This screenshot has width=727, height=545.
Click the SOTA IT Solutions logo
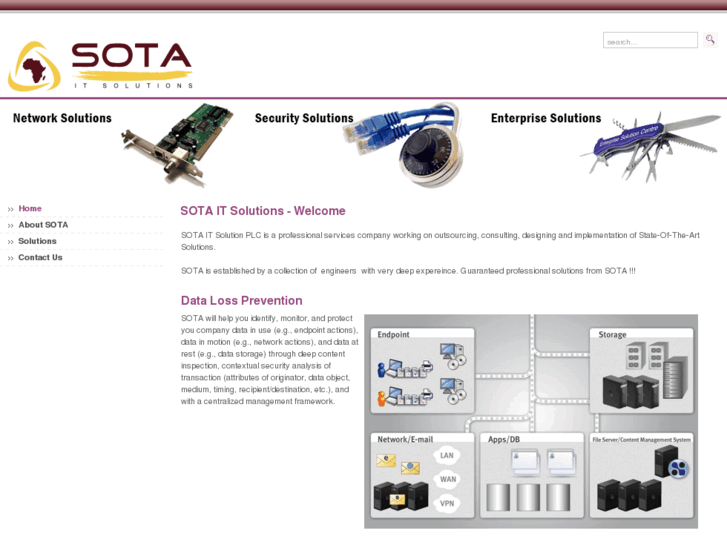tap(101, 66)
